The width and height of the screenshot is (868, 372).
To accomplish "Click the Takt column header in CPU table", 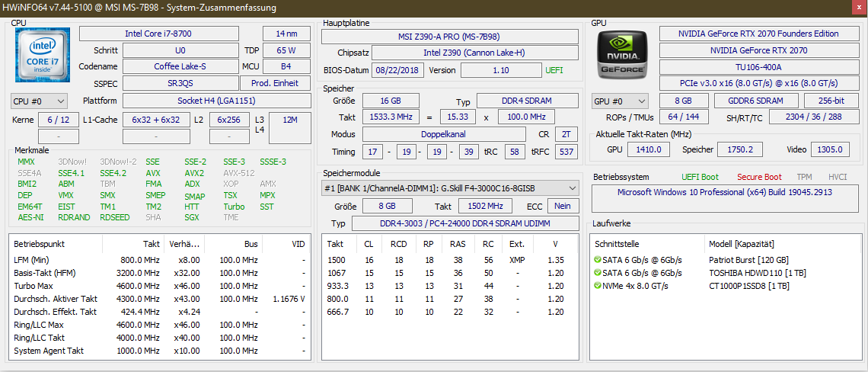I will point(131,244).
